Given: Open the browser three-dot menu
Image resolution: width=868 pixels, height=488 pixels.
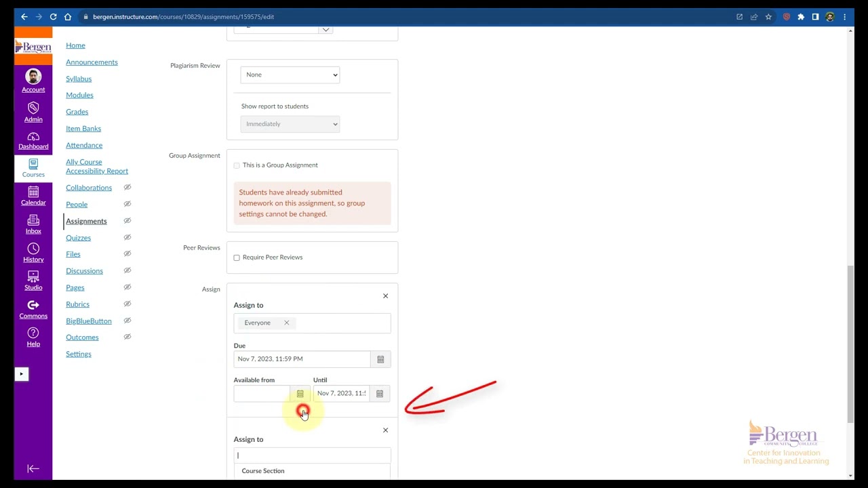Looking at the screenshot, I should click(844, 17).
